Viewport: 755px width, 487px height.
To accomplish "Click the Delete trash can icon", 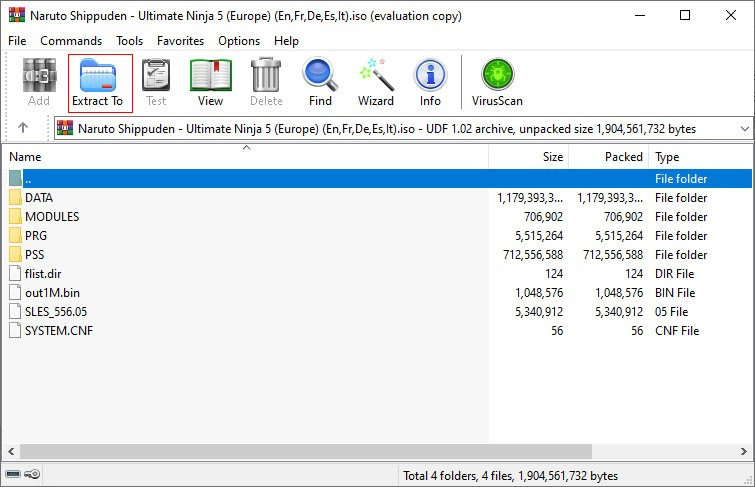I will coord(266,75).
